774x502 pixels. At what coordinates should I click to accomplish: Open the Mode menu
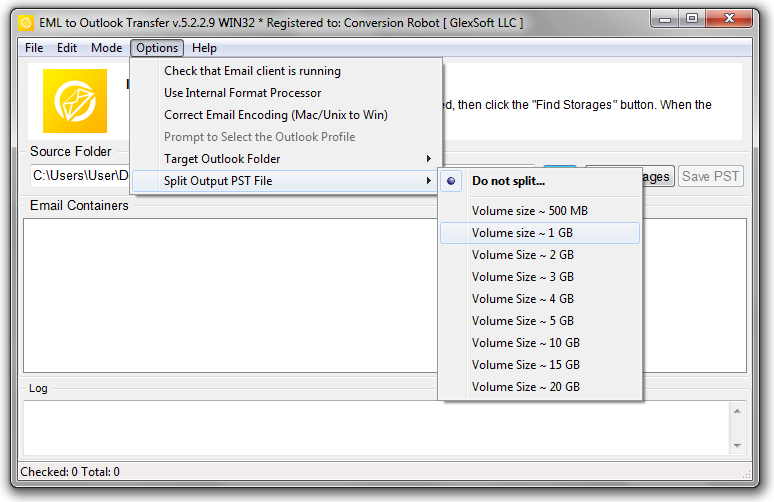tap(107, 48)
